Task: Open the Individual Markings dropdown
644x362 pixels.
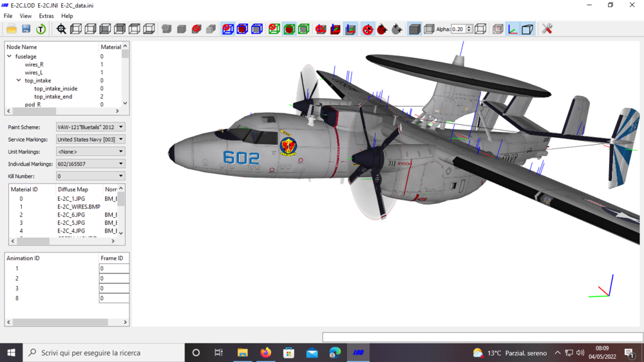Action: (90, 164)
